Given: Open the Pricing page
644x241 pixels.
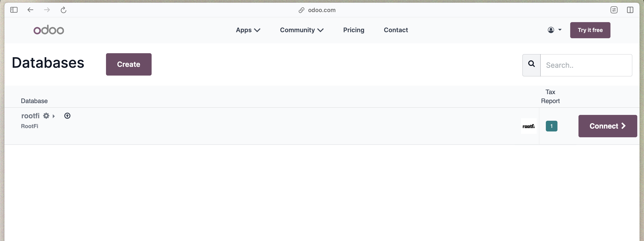Looking at the screenshot, I should pos(354,30).
